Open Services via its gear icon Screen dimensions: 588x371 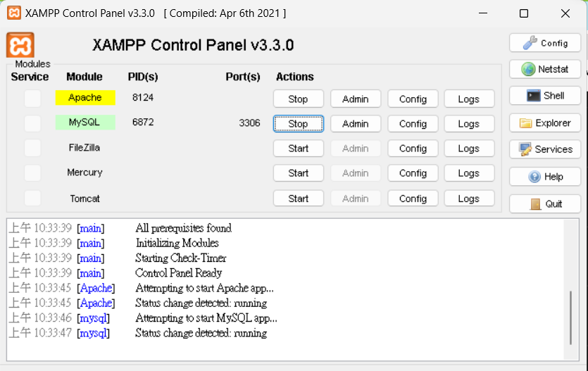pyautogui.click(x=525, y=149)
